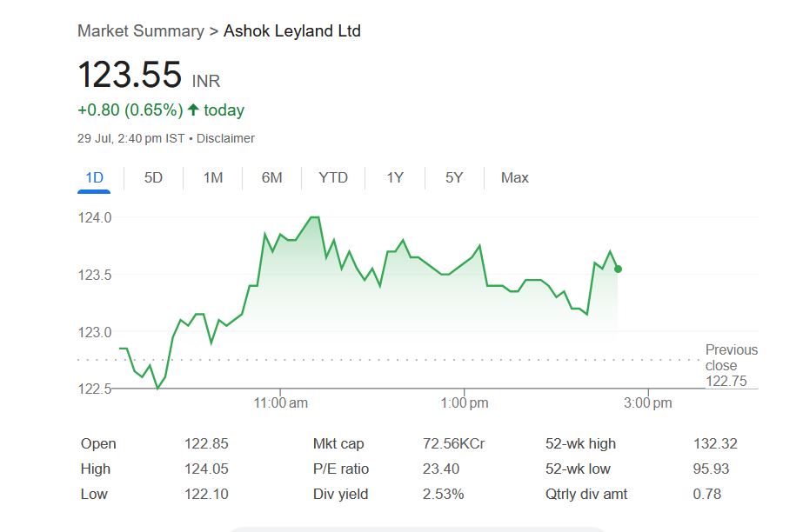Click the P/E ratio value 23.40
This screenshot has height=532, width=803.
pyautogui.click(x=440, y=469)
